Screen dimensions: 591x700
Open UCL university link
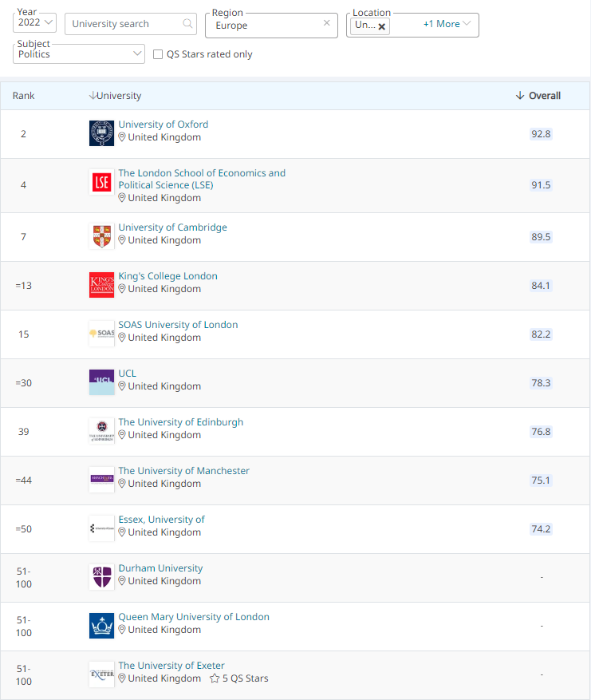(x=127, y=374)
